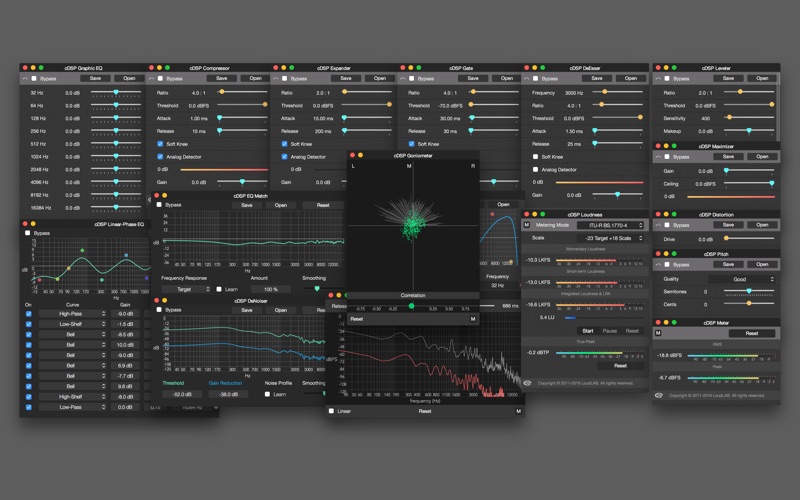Disable the High-Pass band checkbox in Linear-Phase EQ
Screen dimensions: 800x500
(x=29, y=314)
